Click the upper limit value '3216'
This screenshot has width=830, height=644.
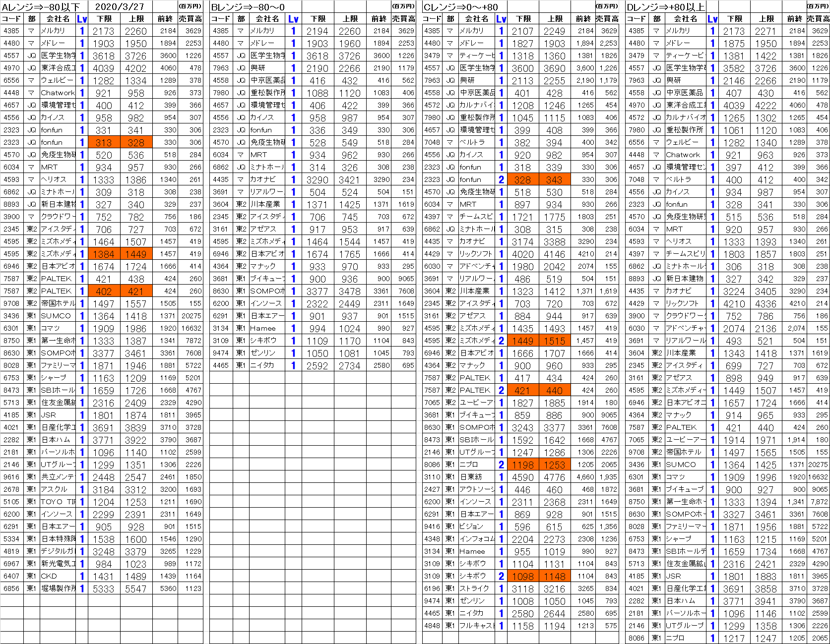click(x=554, y=589)
